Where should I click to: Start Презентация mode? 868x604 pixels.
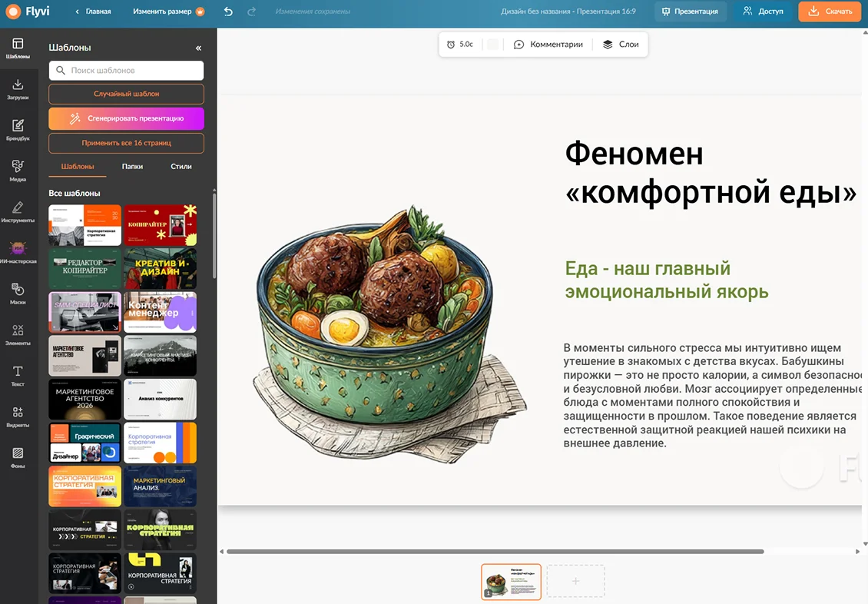[691, 11]
